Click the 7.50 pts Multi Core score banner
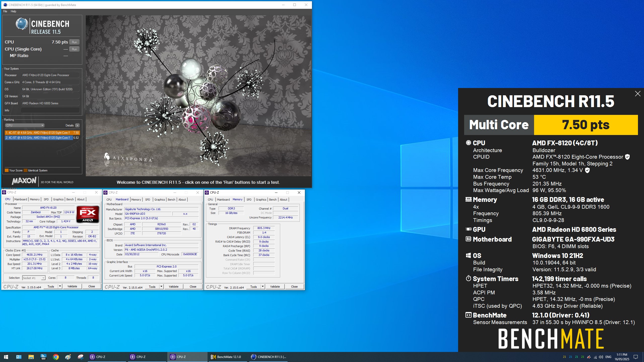This screenshot has width=644, height=362. pos(586,125)
